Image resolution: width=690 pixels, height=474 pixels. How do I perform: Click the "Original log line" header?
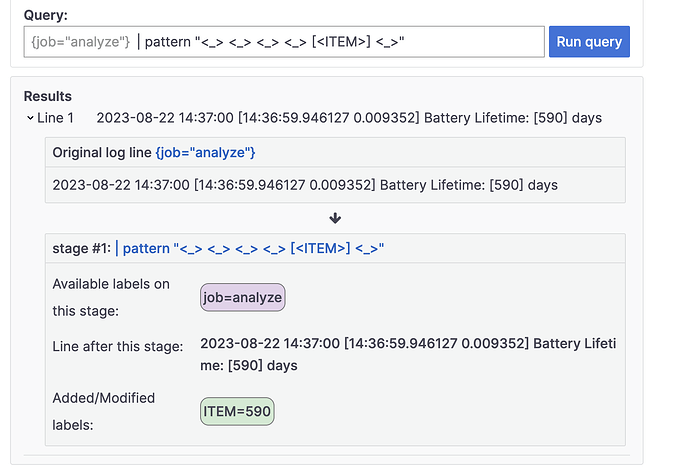(x=102, y=152)
